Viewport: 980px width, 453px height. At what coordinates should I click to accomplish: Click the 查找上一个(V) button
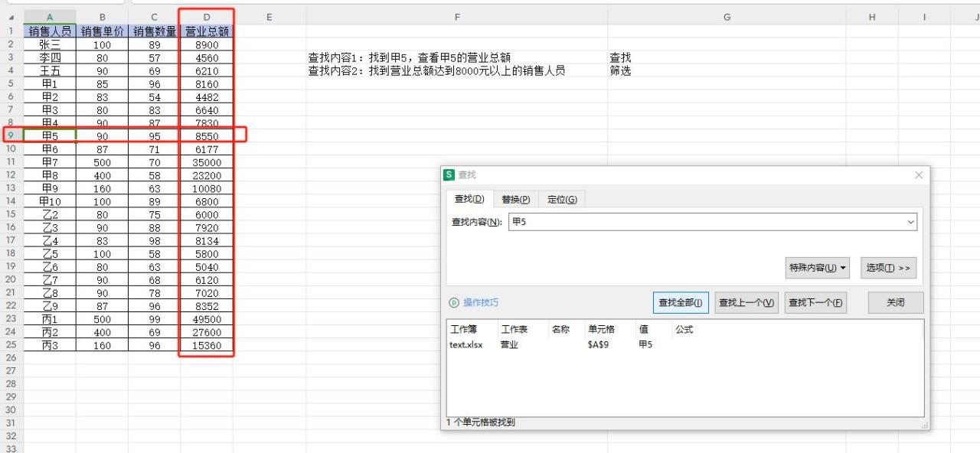(x=747, y=302)
